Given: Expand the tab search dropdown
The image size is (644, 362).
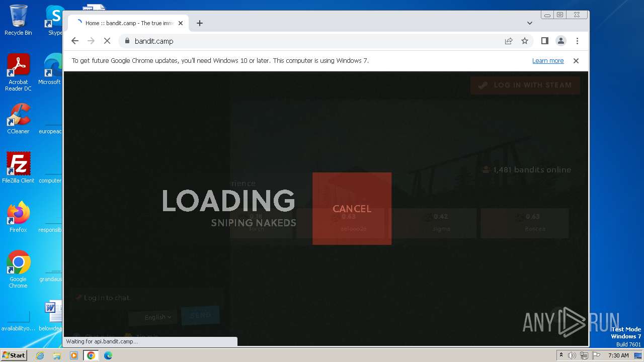Looking at the screenshot, I should (530, 23).
